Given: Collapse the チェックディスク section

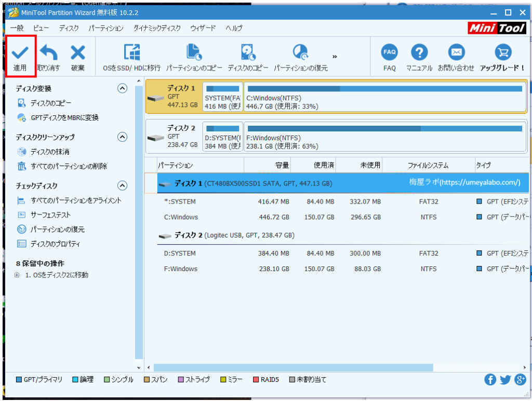Looking at the screenshot, I should click(x=122, y=185).
